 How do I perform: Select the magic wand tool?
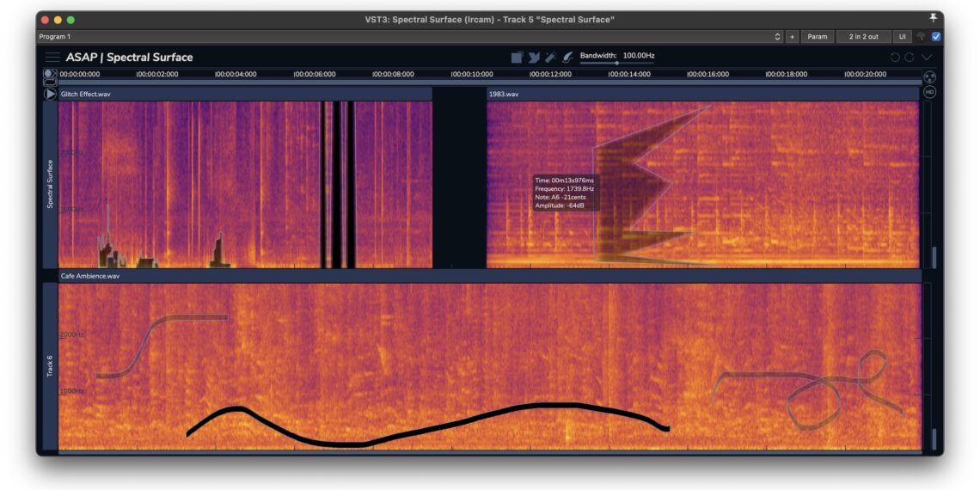pyautogui.click(x=550, y=58)
